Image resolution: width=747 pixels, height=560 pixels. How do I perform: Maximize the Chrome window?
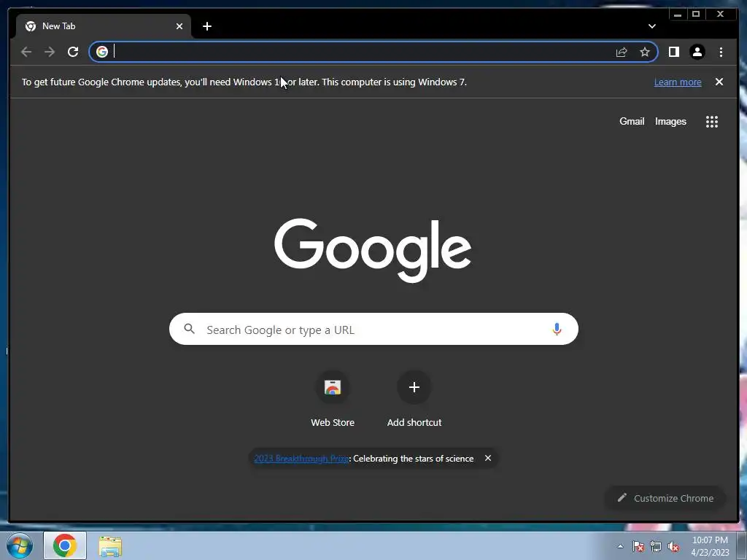(x=695, y=15)
